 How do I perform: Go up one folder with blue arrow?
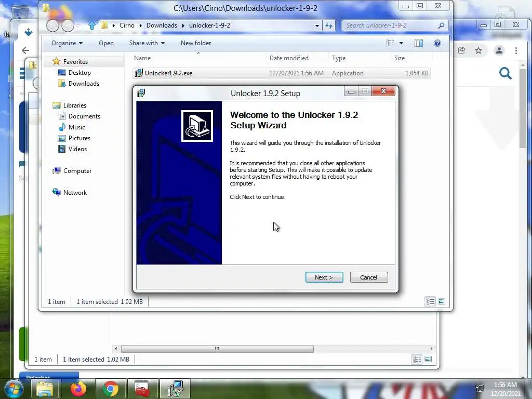91,25
